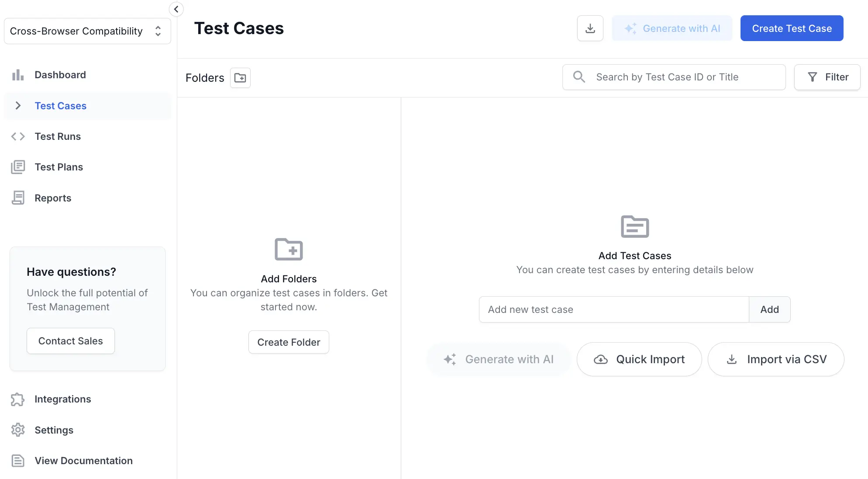Click the Create Test Case button
The height and width of the screenshot is (479, 868).
coord(792,28)
